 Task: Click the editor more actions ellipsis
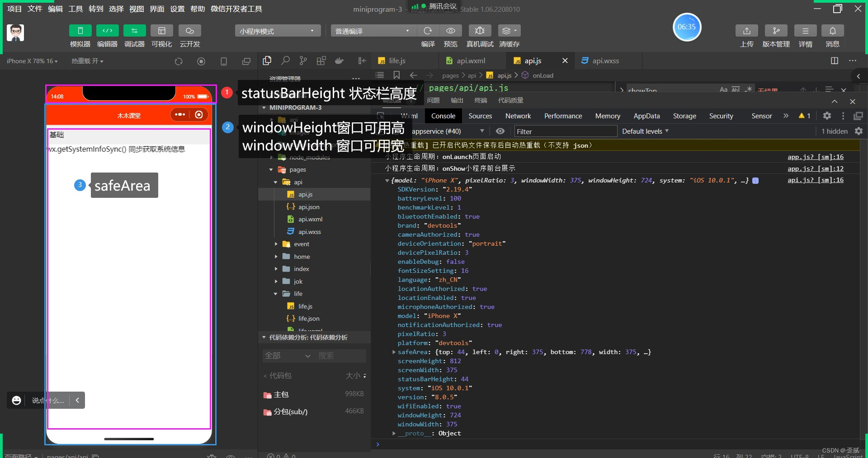853,61
